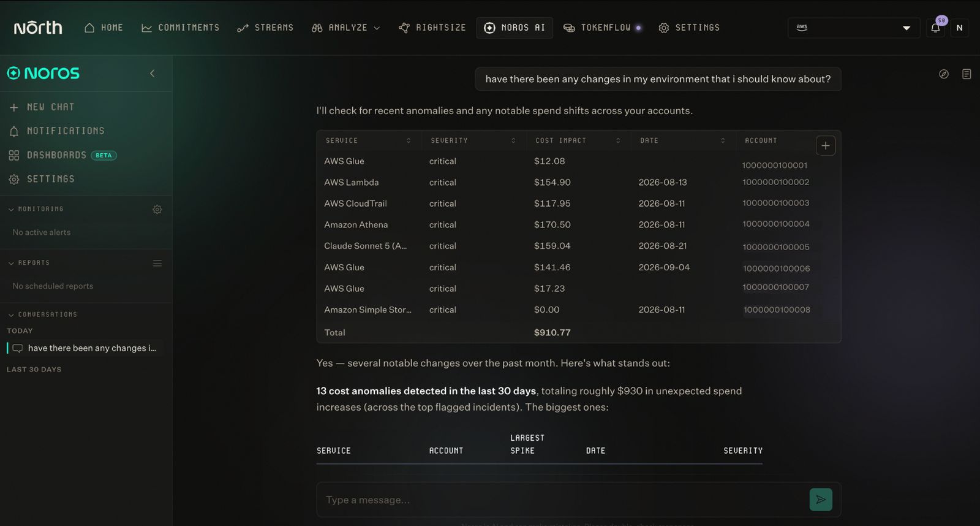Image resolution: width=980 pixels, height=526 pixels.
Task: Click the user message bubble
Action: click(x=658, y=79)
